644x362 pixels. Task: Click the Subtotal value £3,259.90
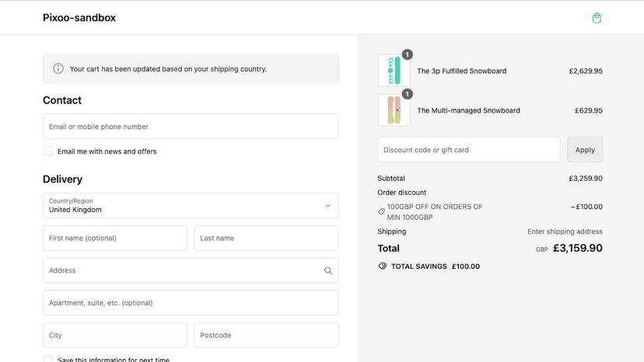click(x=586, y=179)
